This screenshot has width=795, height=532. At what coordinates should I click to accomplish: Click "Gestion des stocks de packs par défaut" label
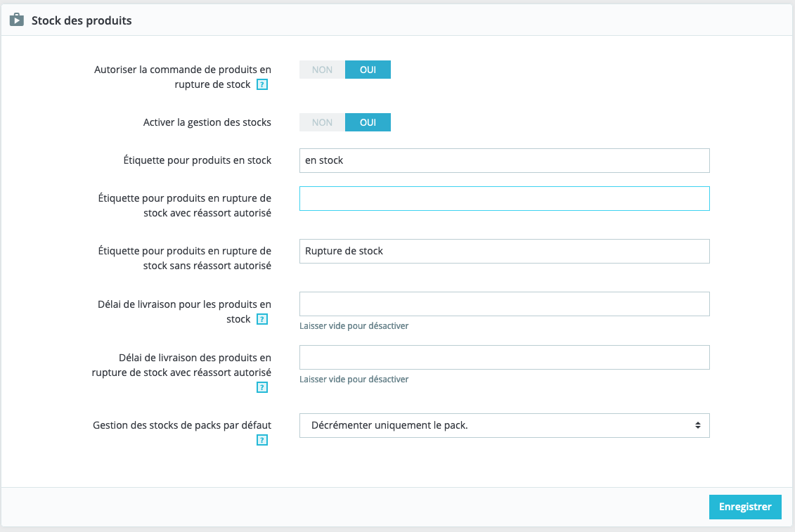182,425
